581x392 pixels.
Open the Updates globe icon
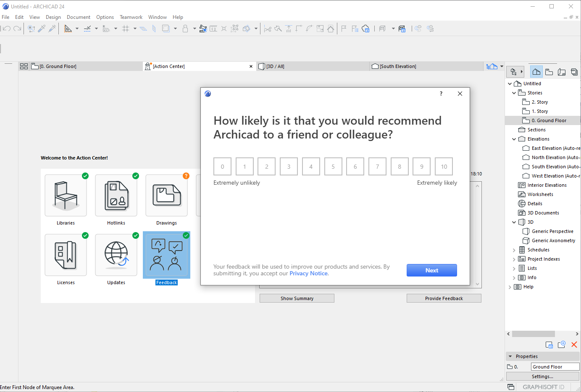116,255
